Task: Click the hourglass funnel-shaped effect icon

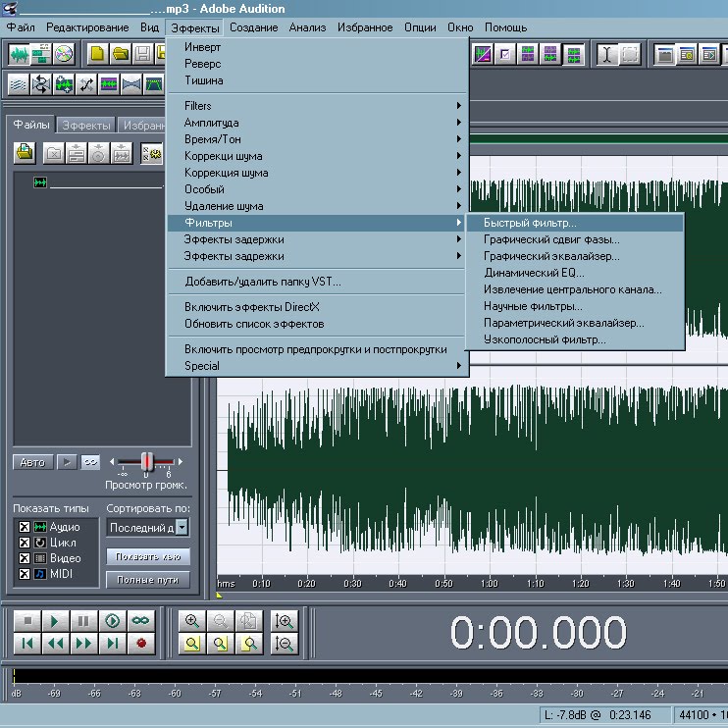Action: [x=131, y=85]
